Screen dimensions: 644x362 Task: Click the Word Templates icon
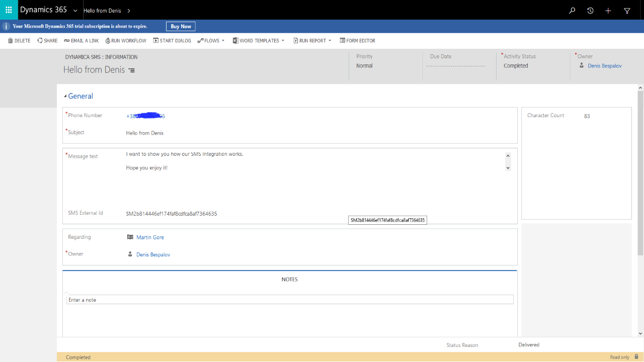235,41
